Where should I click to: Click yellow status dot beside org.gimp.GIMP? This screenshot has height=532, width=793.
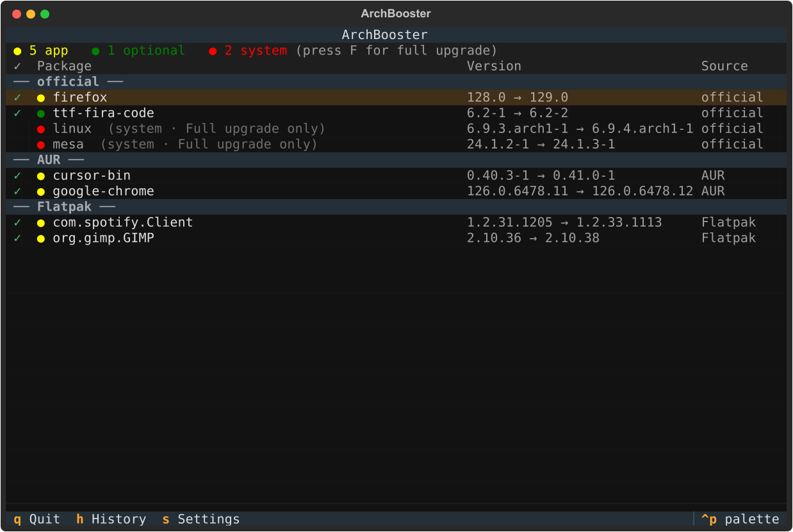tap(41, 238)
